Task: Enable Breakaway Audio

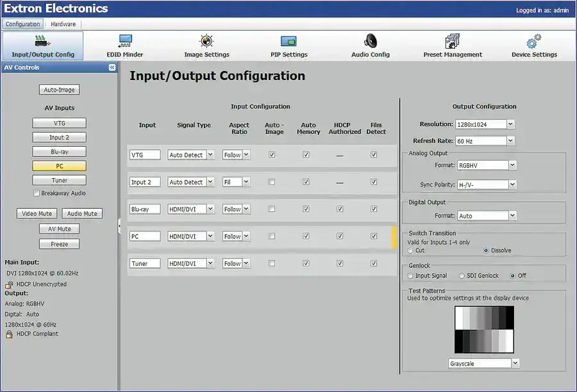Action: 37,193
